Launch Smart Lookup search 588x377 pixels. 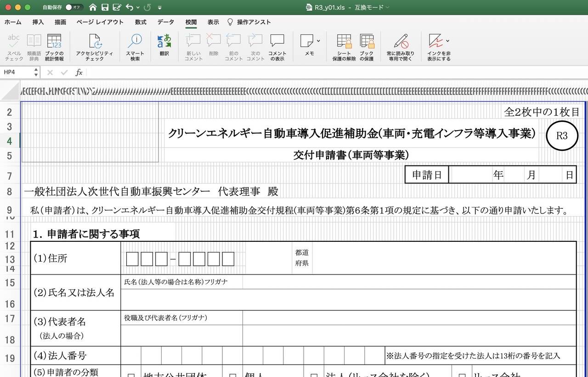point(135,47)
